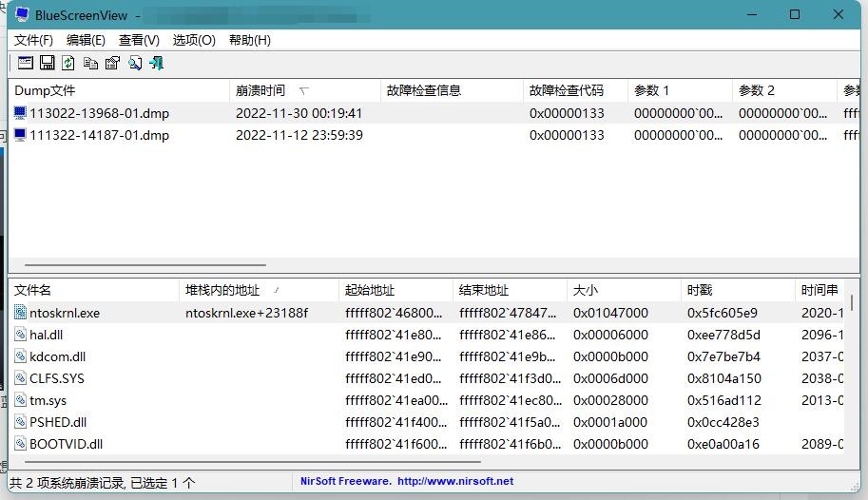Screen dimensions: 868x500
Task: Click the CLFS.SYS file icon
Action: (21, 378)
